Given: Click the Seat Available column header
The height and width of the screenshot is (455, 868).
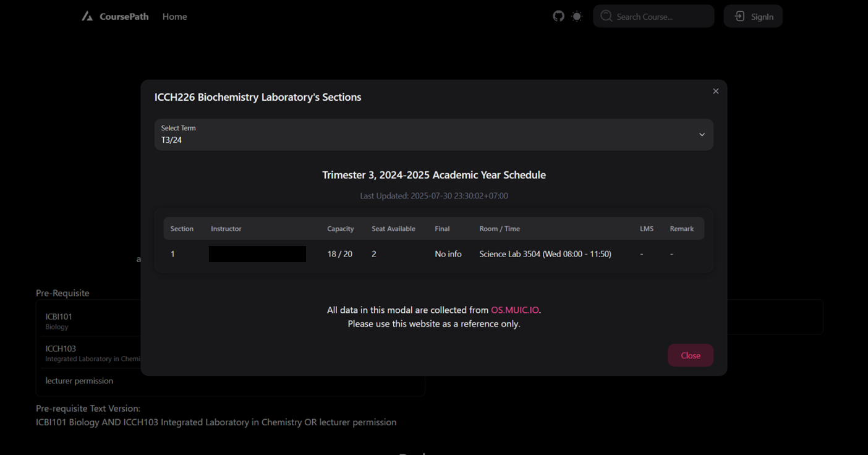Looking at the screenshot, I should pos(393,229).
